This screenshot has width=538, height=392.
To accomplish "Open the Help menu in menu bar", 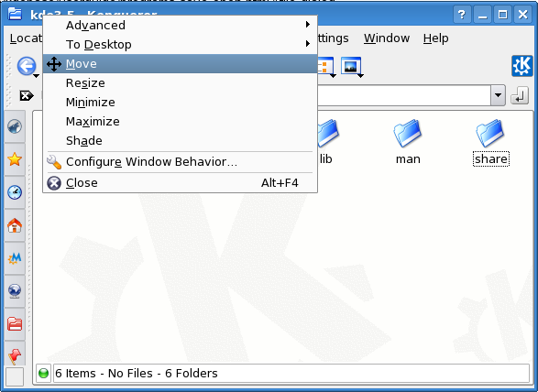I will tap(435, 38).
